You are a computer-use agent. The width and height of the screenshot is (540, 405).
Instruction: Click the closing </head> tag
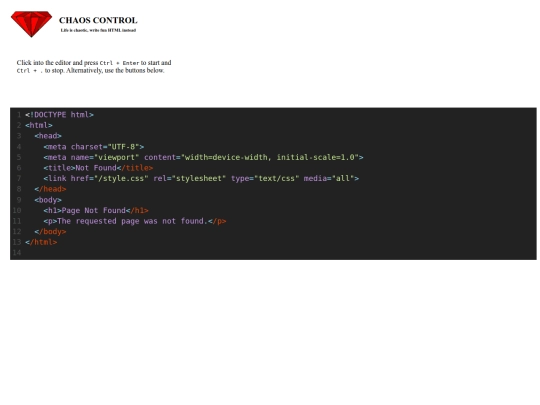50,189
